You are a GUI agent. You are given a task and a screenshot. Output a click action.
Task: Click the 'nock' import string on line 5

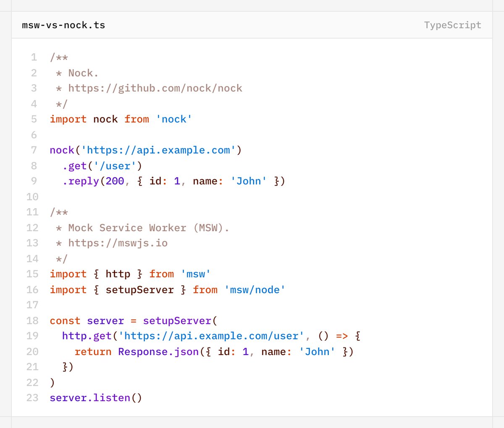174,119
